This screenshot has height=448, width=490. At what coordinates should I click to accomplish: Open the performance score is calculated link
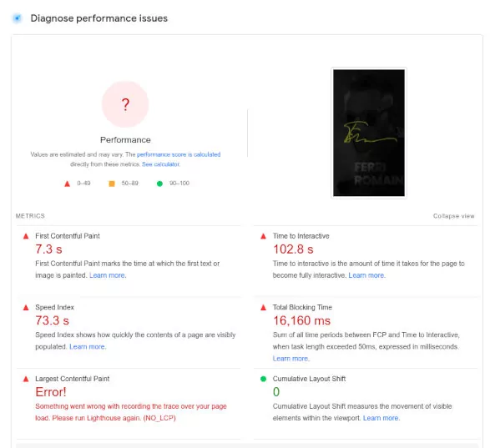pos(179,154)
